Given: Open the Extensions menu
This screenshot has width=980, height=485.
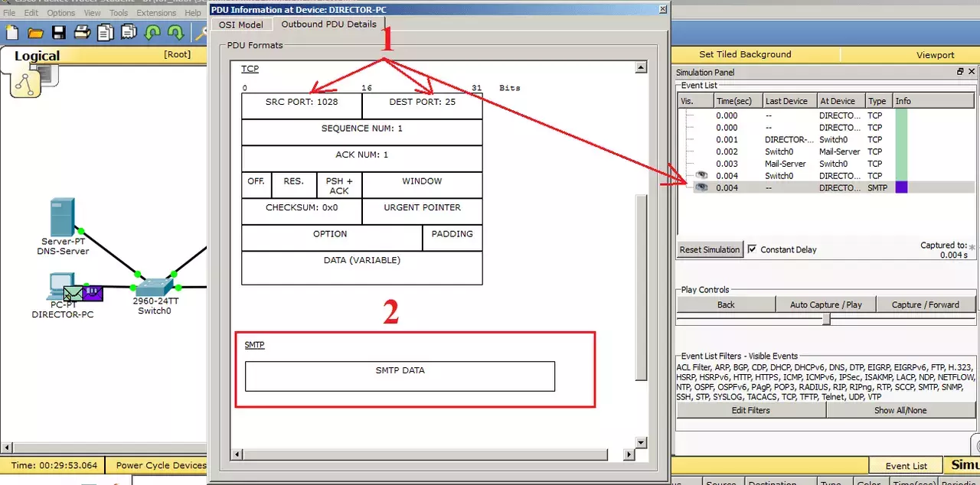Looking at the screenshot, I should coord(156,13).
